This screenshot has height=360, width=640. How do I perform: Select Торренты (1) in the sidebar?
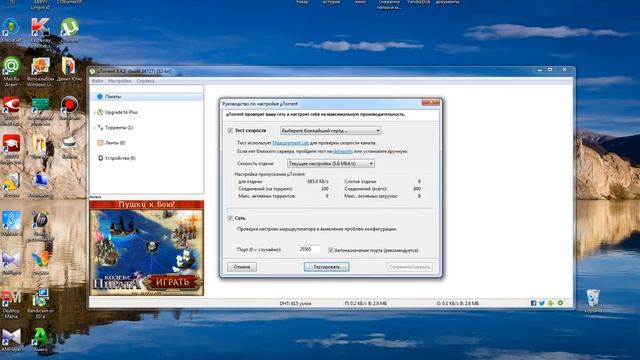119,128
